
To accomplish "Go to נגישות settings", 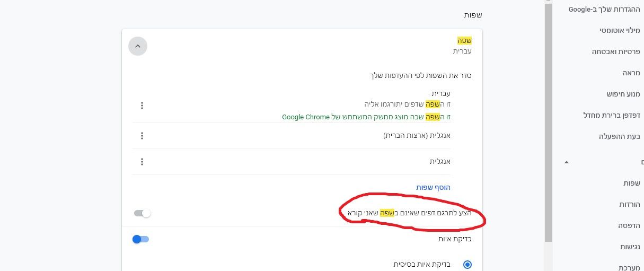I will pos(630,247).
